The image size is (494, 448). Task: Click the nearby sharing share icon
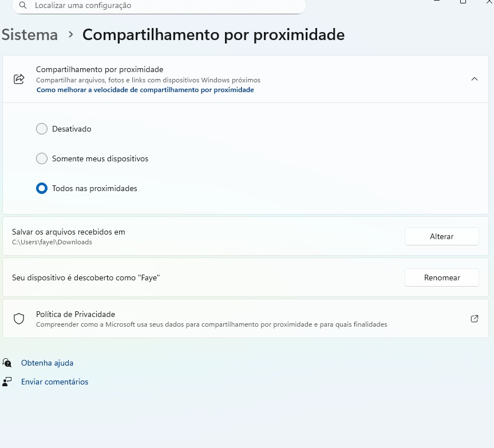[19, 78]
